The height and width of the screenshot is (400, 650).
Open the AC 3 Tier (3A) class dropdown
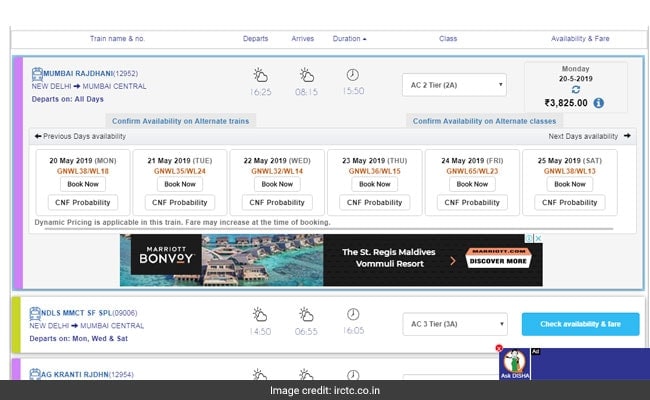pos(454,324)
